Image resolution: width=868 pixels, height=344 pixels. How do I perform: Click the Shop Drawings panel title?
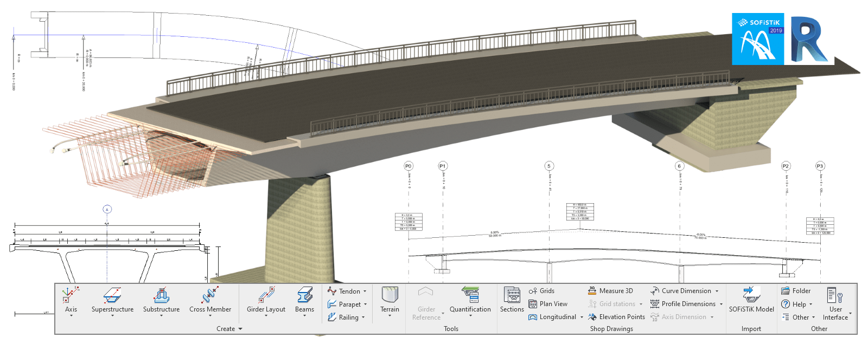coord(611,329)
